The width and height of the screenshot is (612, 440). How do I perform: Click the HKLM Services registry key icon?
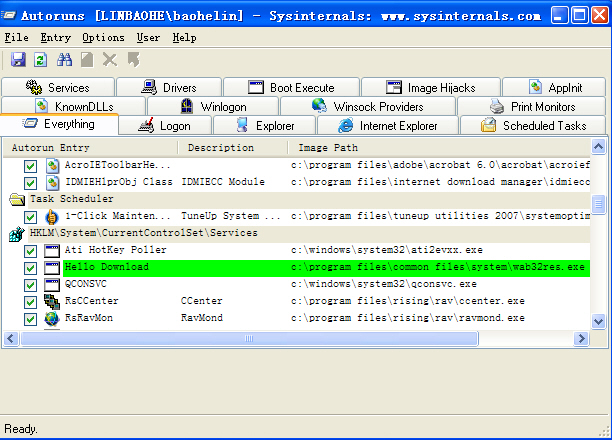point(17,233)
